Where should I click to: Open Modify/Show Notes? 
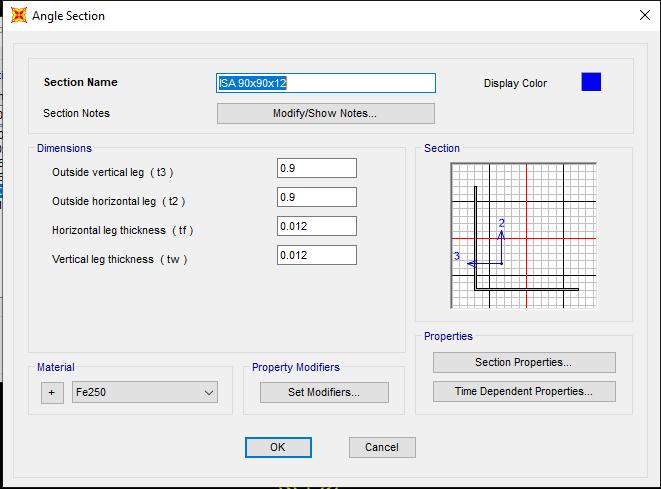325,113
